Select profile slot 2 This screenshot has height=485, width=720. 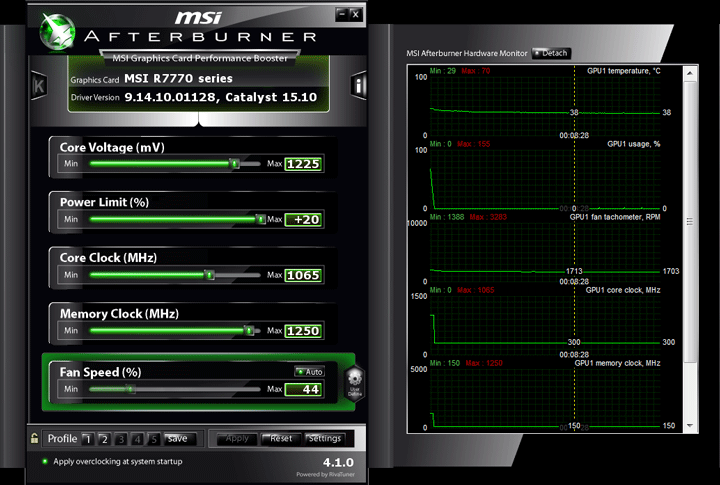104,439
